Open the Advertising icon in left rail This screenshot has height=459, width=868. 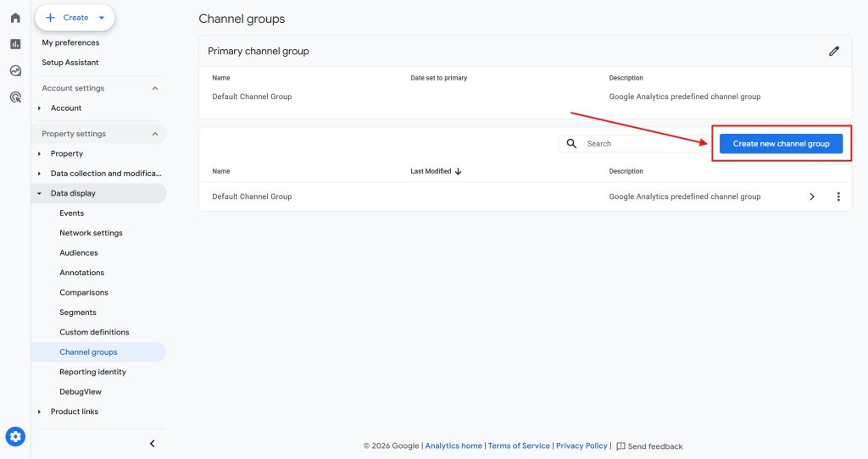(15, 97)
